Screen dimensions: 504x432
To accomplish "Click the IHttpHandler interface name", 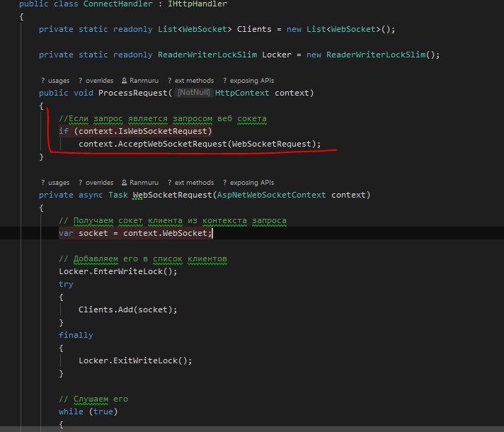I will click(x=197, y=4).
